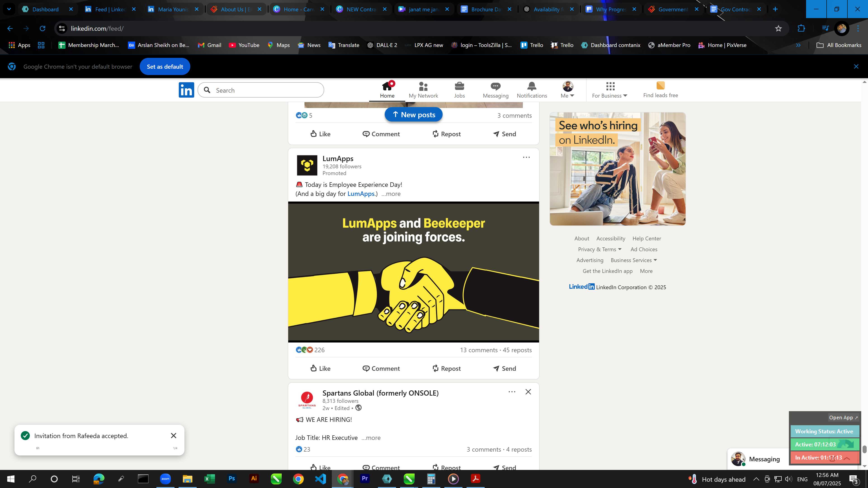Click the blue LumApps mention link
This screenshot has width=868, height=488.
click(361, 194)
